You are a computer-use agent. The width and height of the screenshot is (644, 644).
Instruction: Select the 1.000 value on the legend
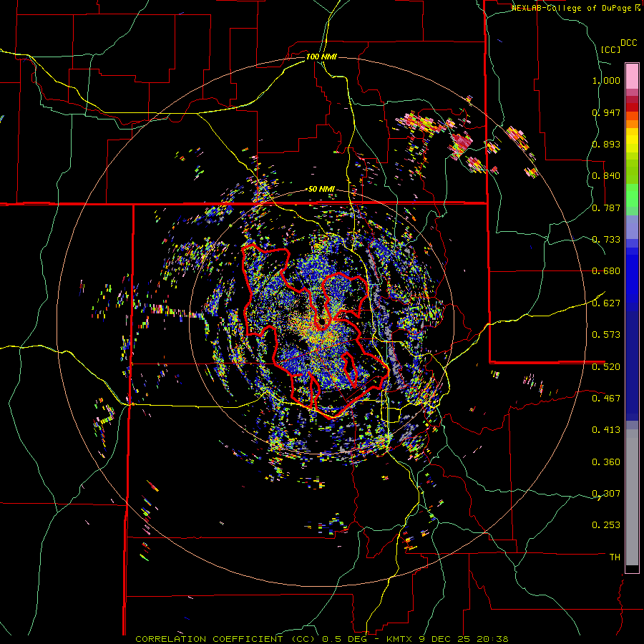tap(606, 80)
